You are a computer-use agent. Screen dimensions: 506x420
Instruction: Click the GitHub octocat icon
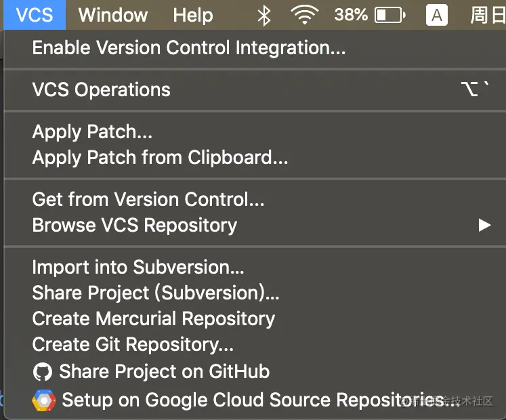(43, 372)
